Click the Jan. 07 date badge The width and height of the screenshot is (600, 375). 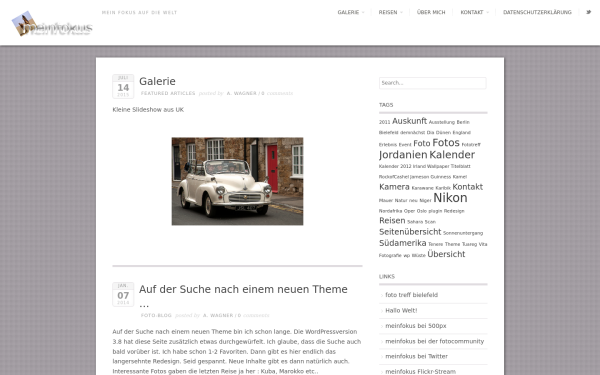(x=123, y=294)
